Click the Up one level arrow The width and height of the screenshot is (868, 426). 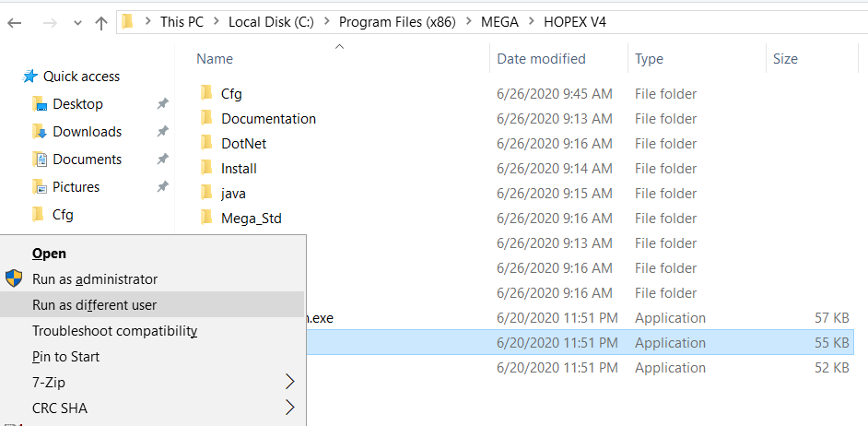coord(101,22)
